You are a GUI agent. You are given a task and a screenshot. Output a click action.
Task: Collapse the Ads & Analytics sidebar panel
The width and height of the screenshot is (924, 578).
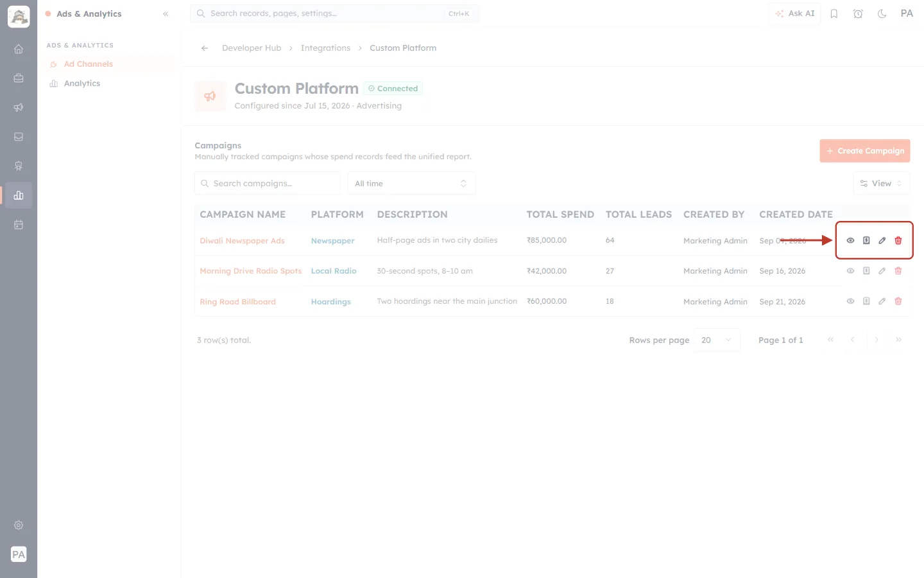tap(166, 13)
